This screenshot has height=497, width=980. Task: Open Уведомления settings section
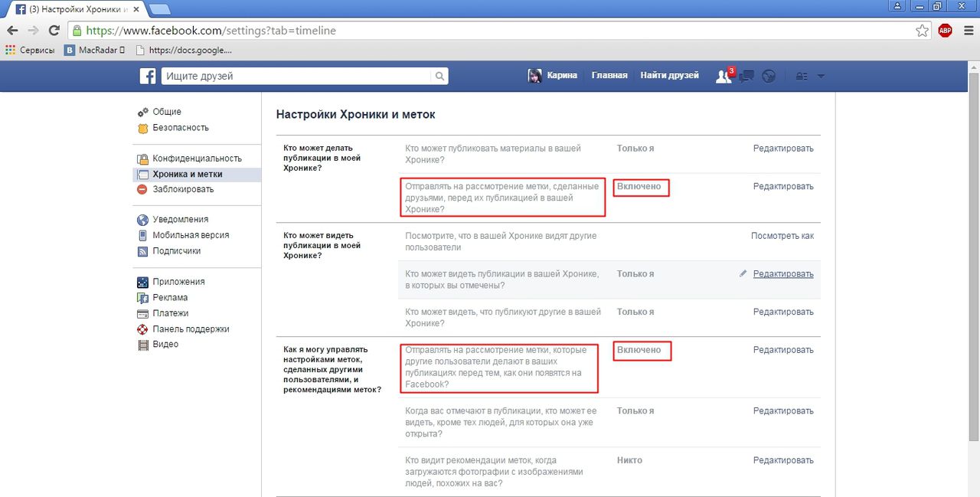point(180,220)
